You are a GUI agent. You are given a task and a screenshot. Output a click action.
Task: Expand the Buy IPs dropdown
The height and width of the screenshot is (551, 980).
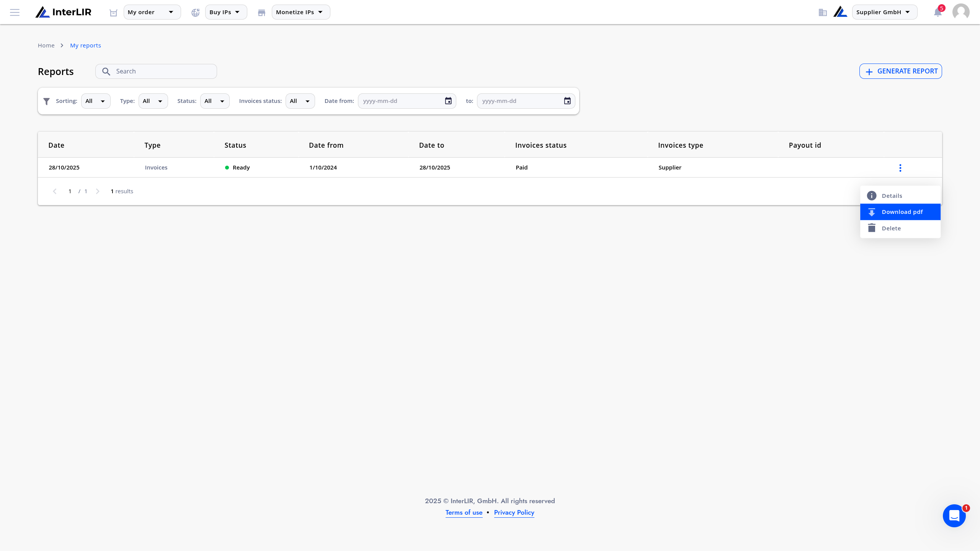[226, 12]
